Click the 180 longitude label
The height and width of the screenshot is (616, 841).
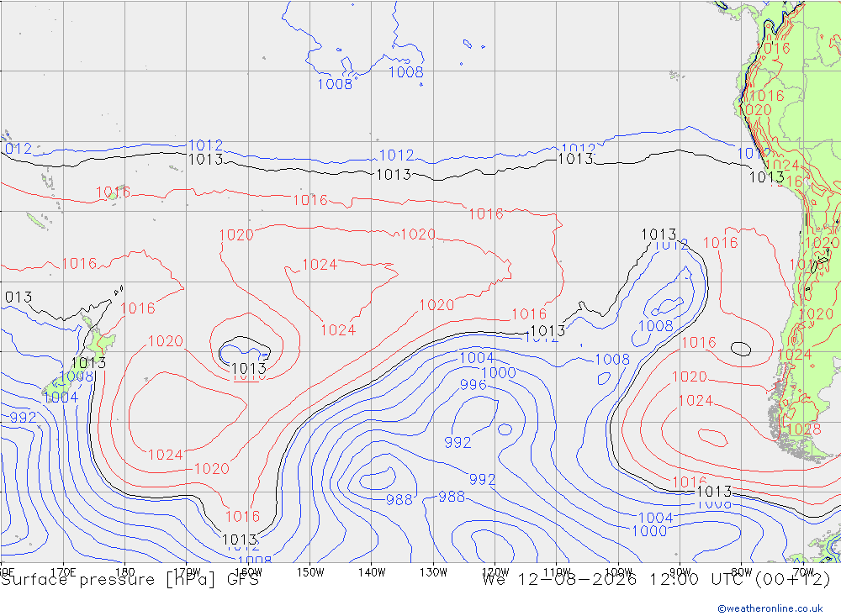point(124,572)
